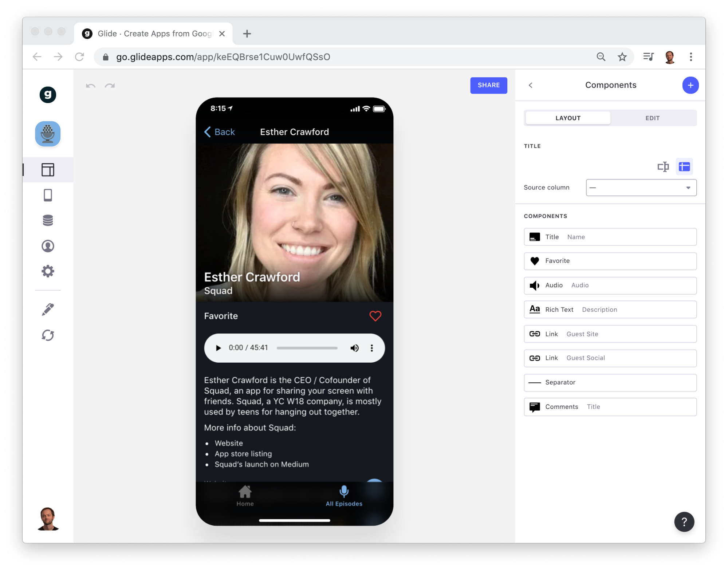
Task: Select the Separator component
Action: 610,382
